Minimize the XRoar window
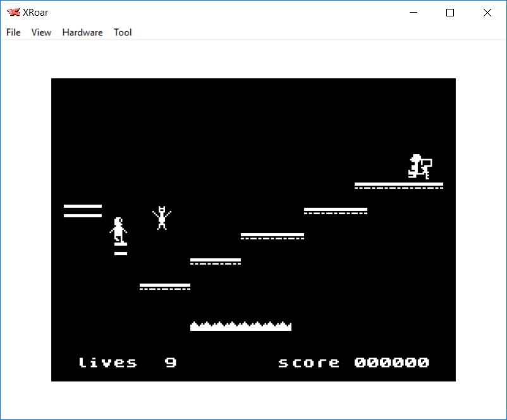The image size is (507, 420). 413,13
